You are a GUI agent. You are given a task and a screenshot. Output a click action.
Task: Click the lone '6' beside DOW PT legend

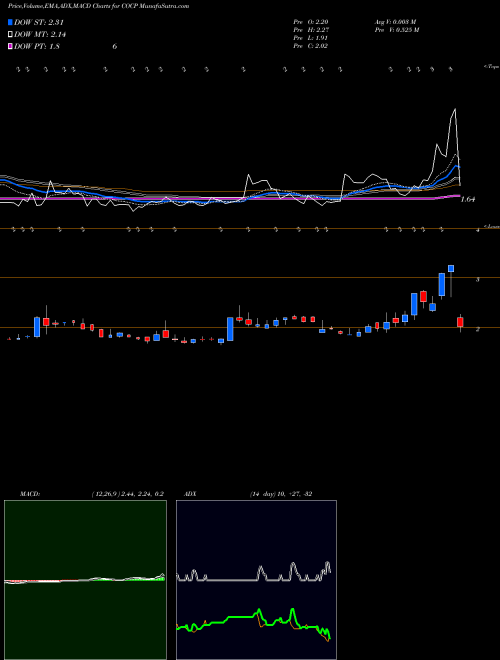pos(114,46)
